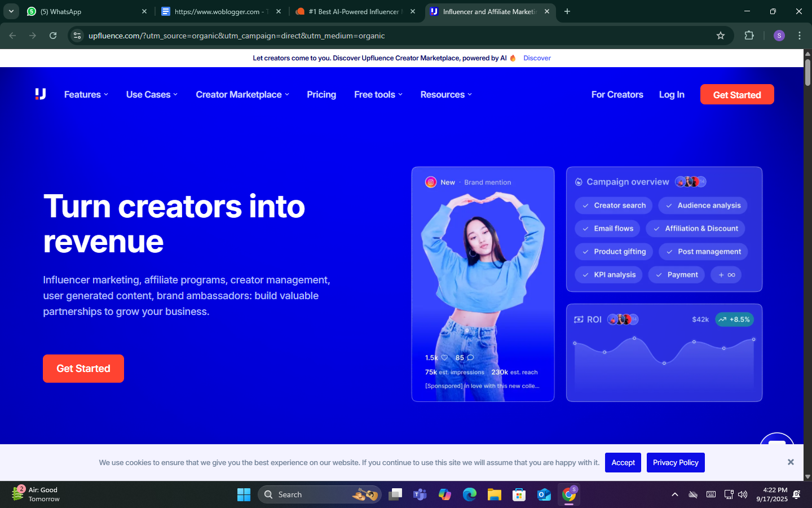Image resolution: width=812 pixels, height=508 pixels.
Task: Toggle the Email flows checked chip
Action: [607, 229]
